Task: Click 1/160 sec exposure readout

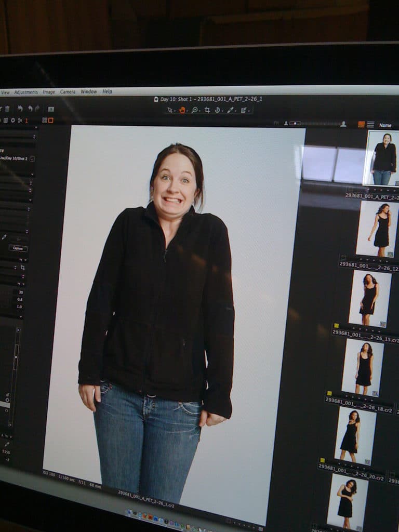Action: point(66,478)
